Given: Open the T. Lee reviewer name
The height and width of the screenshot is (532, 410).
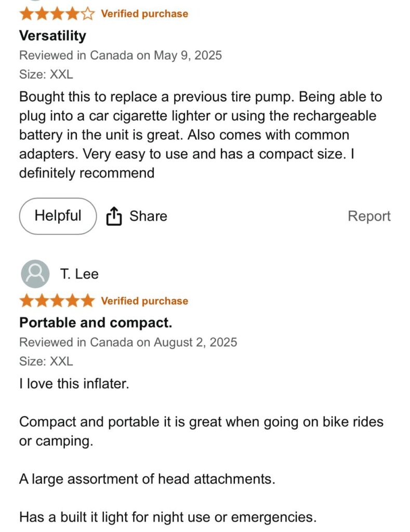Looking at the screenshot, I should click(x=79, y=274).
